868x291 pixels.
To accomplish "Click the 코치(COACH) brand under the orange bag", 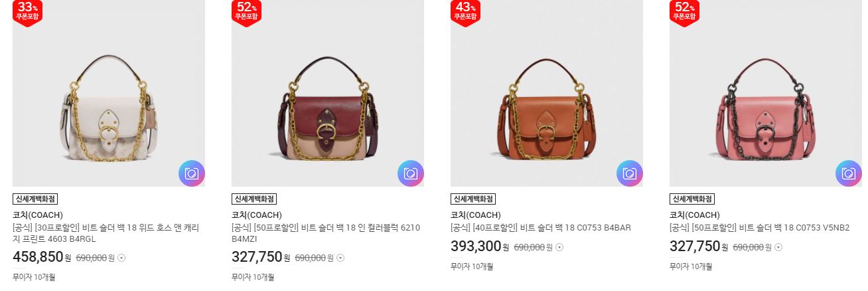I will 476,215.
